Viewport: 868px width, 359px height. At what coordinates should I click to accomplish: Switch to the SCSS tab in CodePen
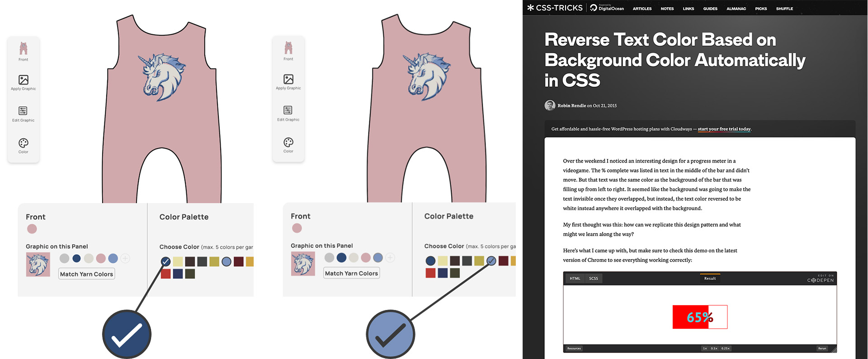594,279
